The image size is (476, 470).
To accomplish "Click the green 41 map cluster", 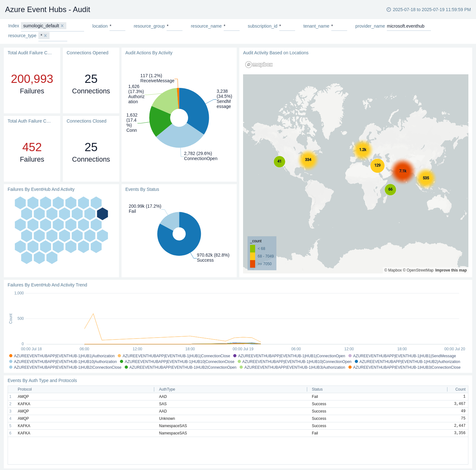I will pyautogui.click(x=279, y=161).
